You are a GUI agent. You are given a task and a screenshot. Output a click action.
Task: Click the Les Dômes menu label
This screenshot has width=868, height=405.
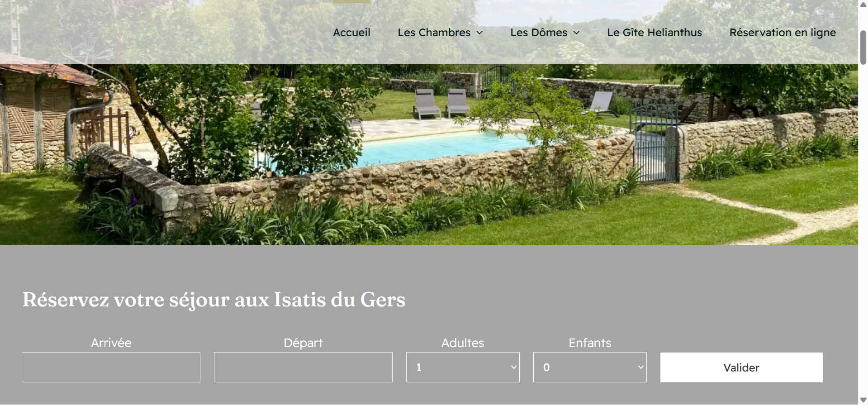538,33
